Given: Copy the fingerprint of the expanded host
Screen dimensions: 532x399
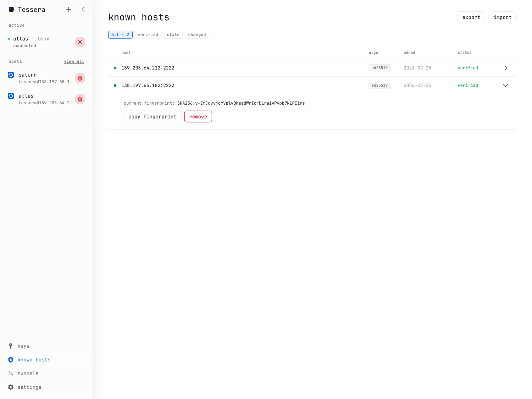Looking at the screenshot, I should (x=153, y=117).
